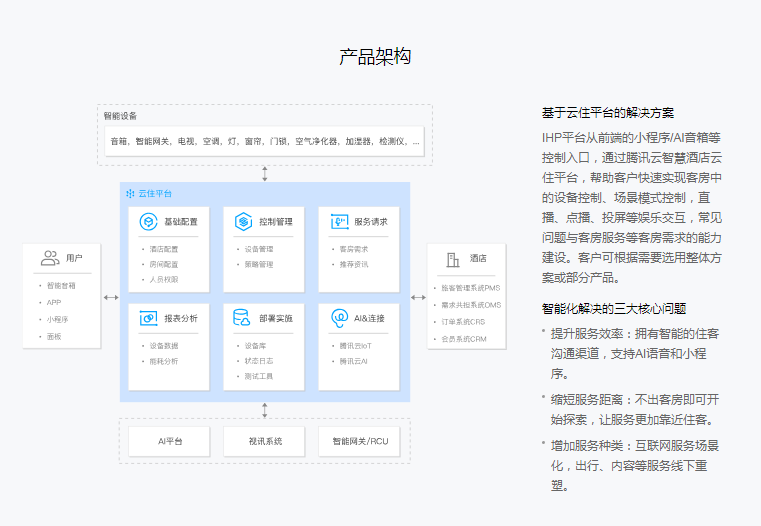This screenshot has height=526, width=761.
Task: Click 策略管理 list item
Action: (x=259, y=264)
